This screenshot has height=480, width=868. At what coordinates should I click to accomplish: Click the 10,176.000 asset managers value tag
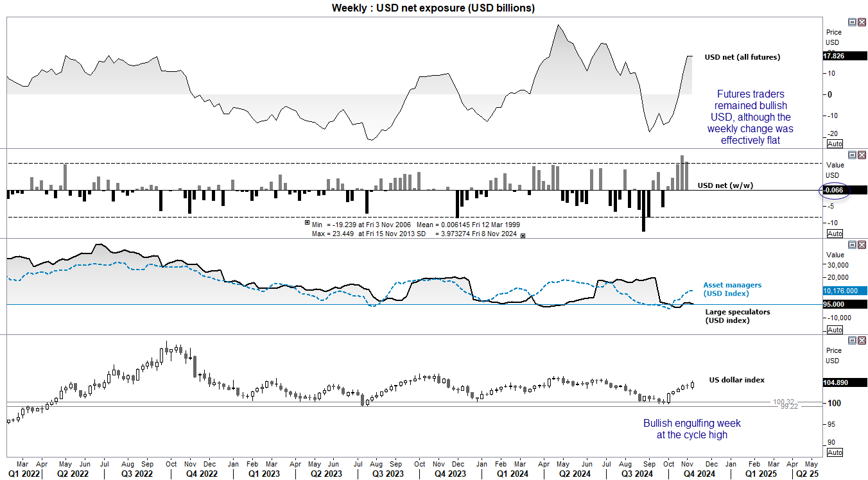(844, 291)
